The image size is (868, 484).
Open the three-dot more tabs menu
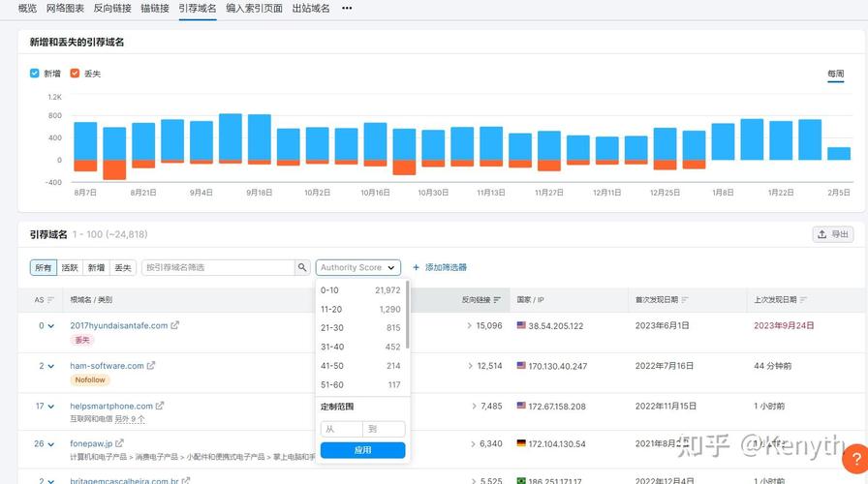pos(347,9)
